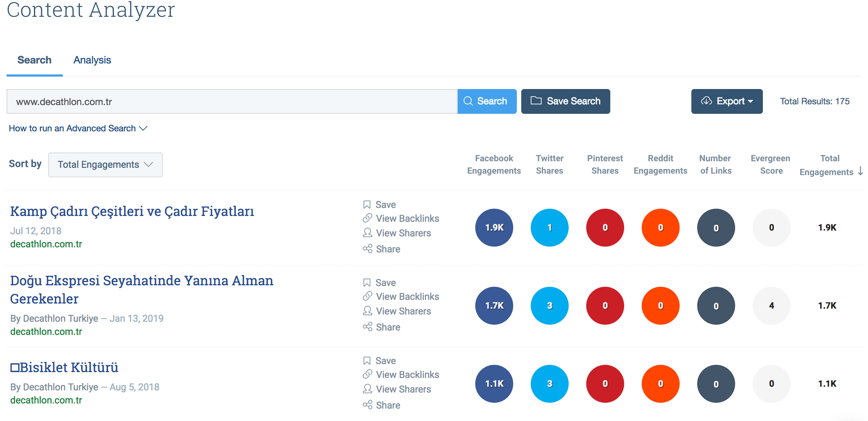This screenshot has height=421, width=868.
Task: Expand How to run an Advanced Search
Action: pyautogui.click(x=78, y=128)
